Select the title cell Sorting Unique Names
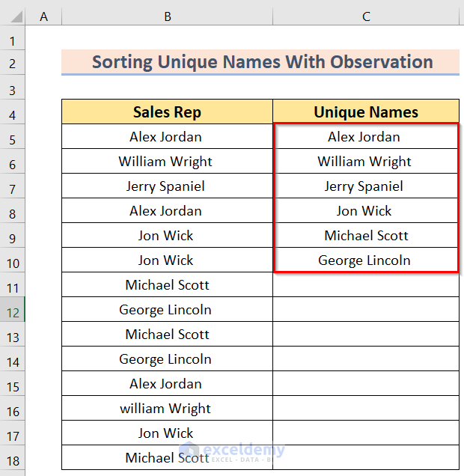This screenshot has height=476, width=464. (x=260, y=62)
